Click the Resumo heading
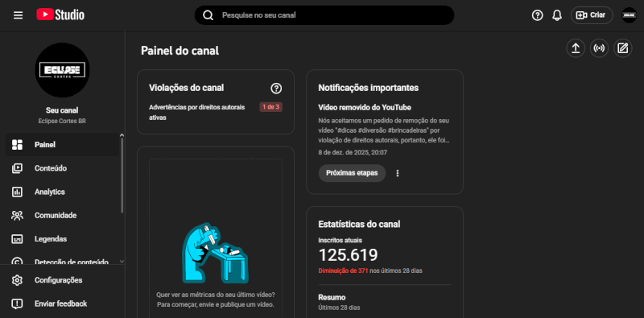644x318 pixels. coord(332,297)
